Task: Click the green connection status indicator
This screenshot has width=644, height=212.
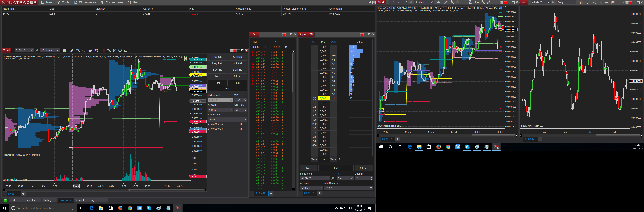Action: click(x=5, y=200)
